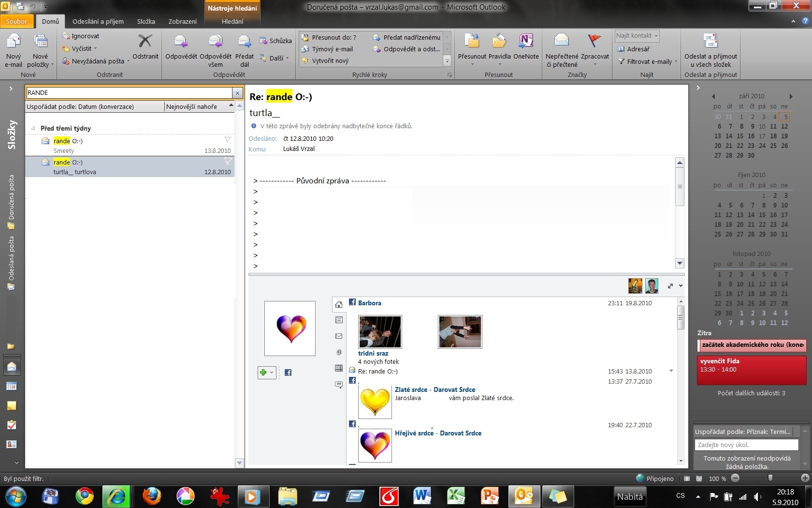Switch to the Složka tab
Screen dimensions: 812x508
146,21
